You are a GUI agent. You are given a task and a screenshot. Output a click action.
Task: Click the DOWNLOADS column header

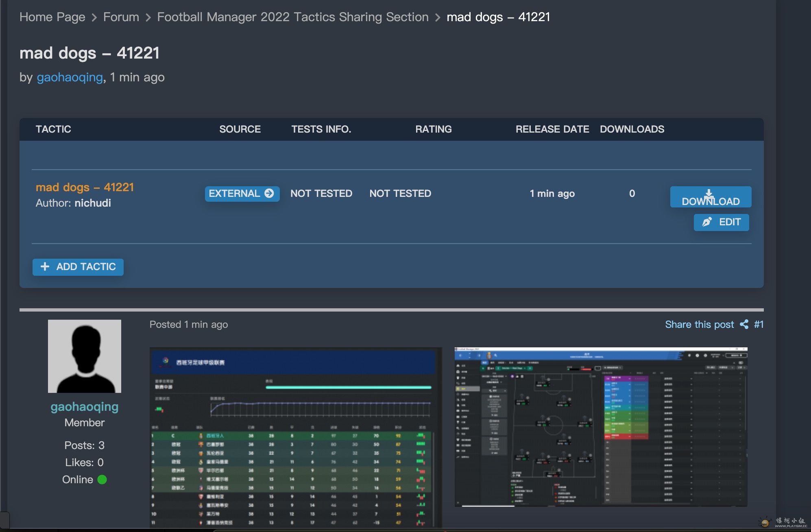pos(632,129)
